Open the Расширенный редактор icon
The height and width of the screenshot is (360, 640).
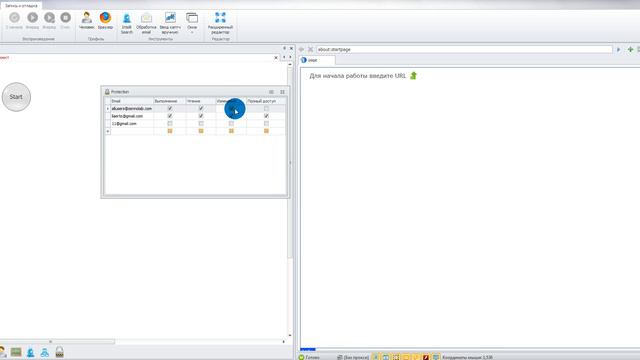coord(220,18)
